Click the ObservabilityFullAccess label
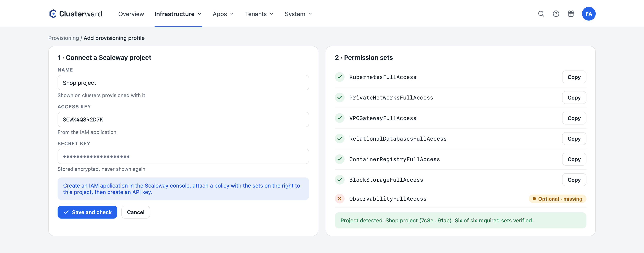Image resolution: width=644 pixels, height=253 pixels. (388, 198)
